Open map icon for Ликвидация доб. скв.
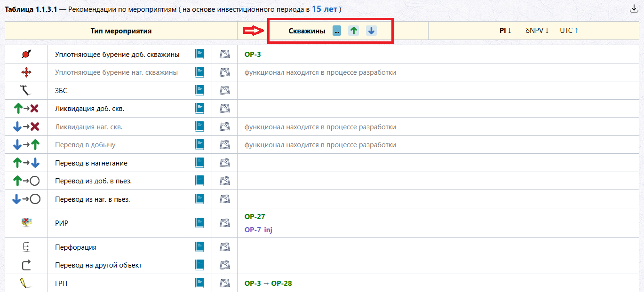Screen dimensions: 644x292 coord(225,109)
